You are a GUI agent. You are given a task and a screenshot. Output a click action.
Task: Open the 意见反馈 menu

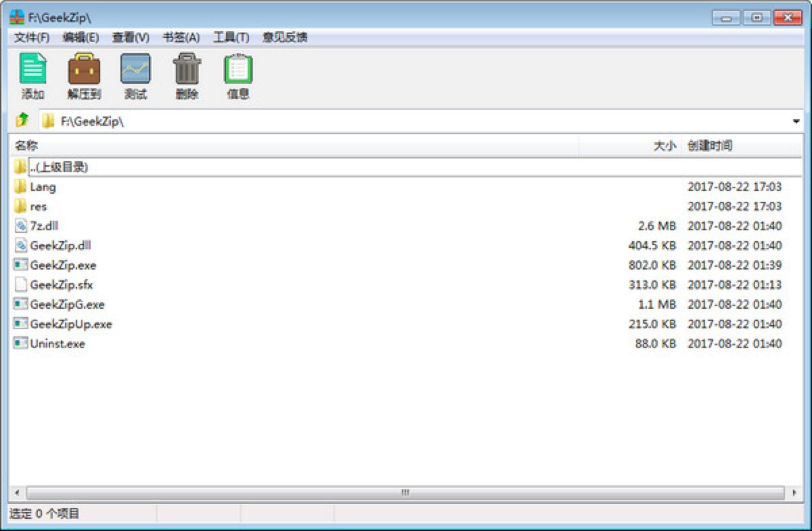[x=285, y=37]
